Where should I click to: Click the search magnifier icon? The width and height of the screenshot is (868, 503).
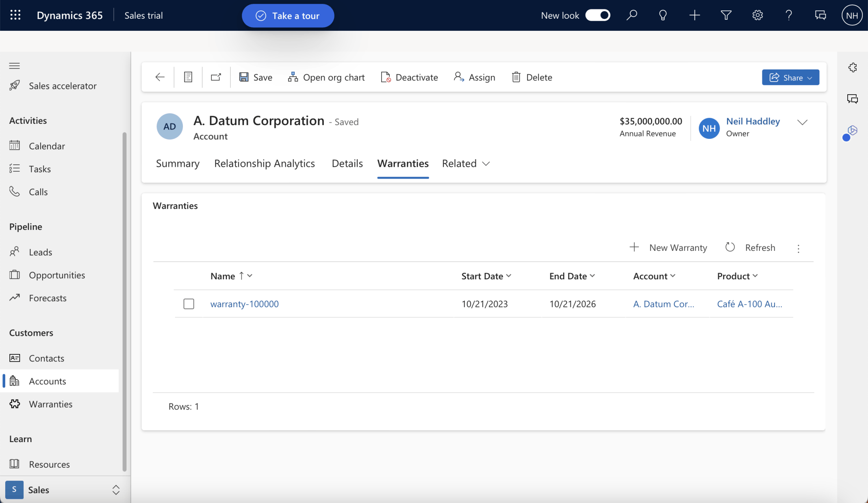coord(631,15)
